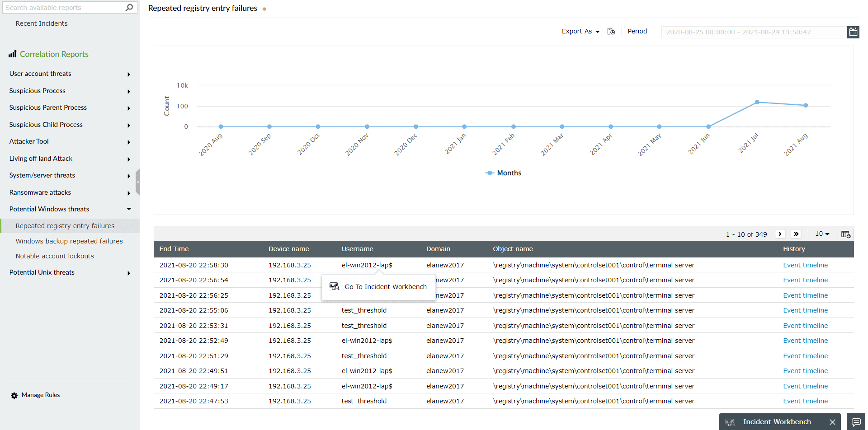
Task: Open the Notable account lockouts report
Action: coord(54,256)
